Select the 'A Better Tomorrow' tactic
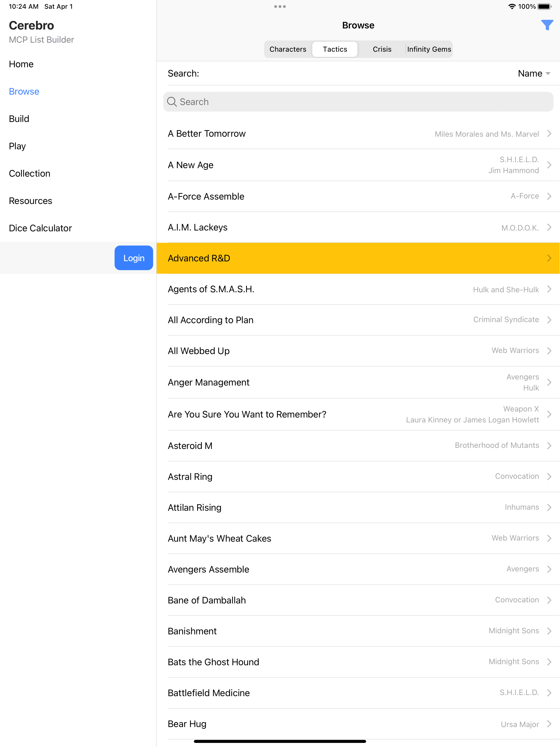Image resolution: width=560 pixels, height=747 pixels. (358, 134)
